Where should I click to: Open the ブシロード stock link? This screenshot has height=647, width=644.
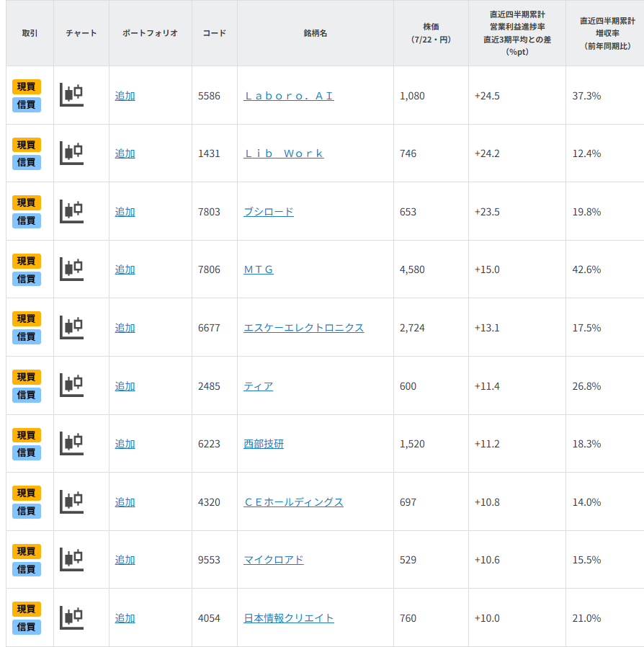269,212
